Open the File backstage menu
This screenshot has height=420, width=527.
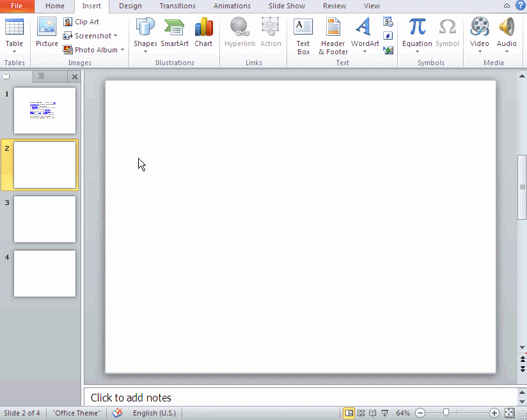coord(17,6)
